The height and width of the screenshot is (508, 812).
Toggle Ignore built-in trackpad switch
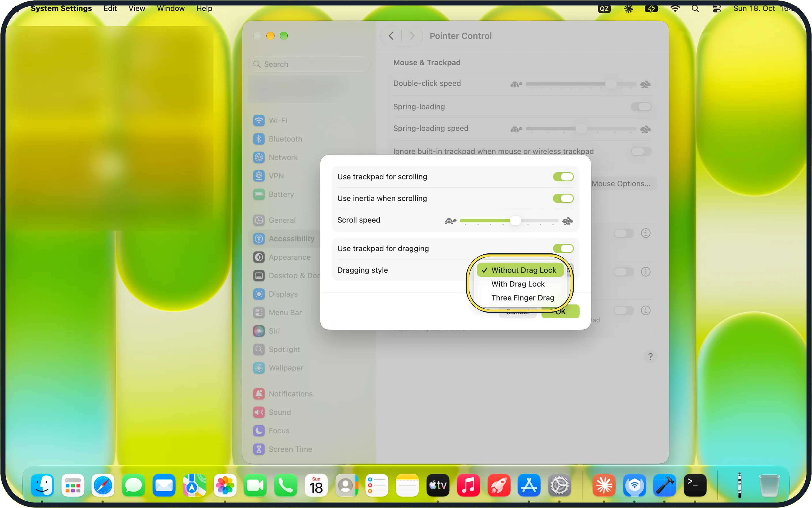pyautogui.click(x=640, y=151)
